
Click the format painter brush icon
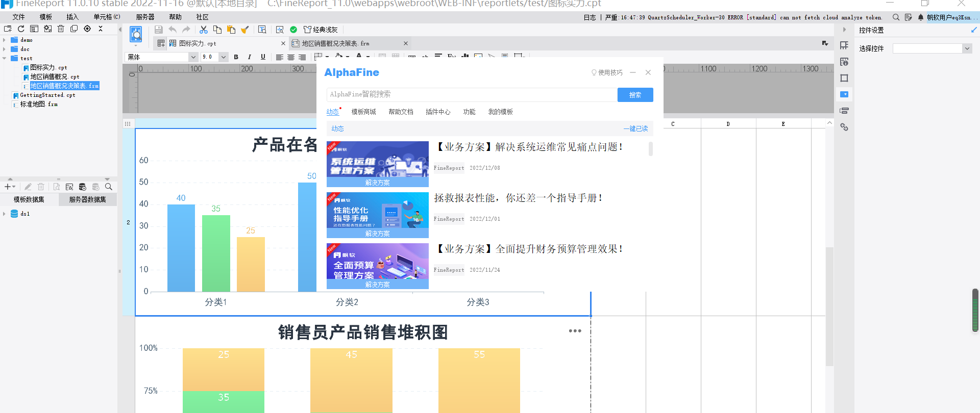pos(245,30)
